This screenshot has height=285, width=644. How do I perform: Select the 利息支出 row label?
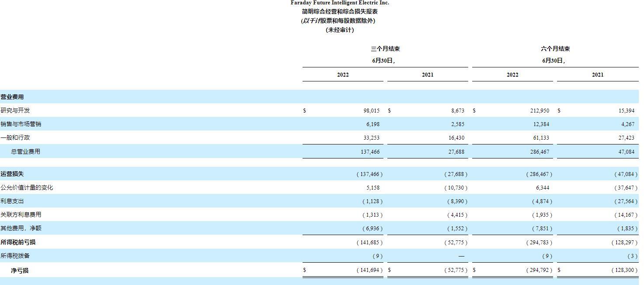coord(12,201)
